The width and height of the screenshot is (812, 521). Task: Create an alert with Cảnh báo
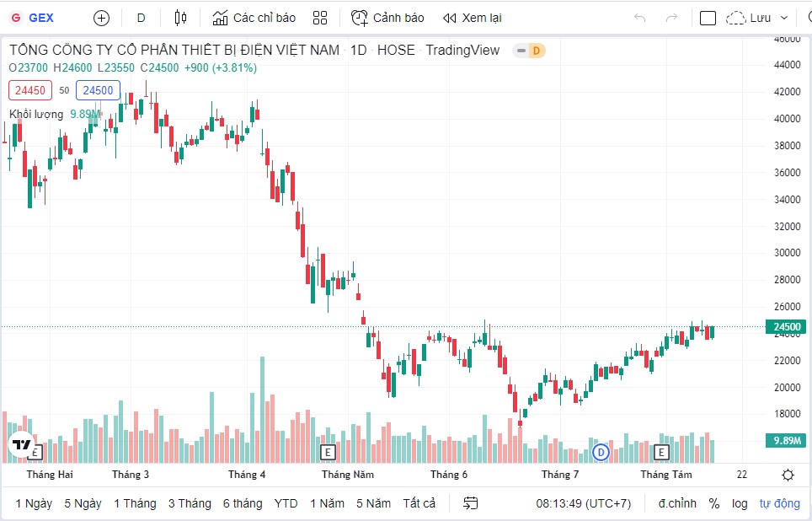tap(387, 18)
